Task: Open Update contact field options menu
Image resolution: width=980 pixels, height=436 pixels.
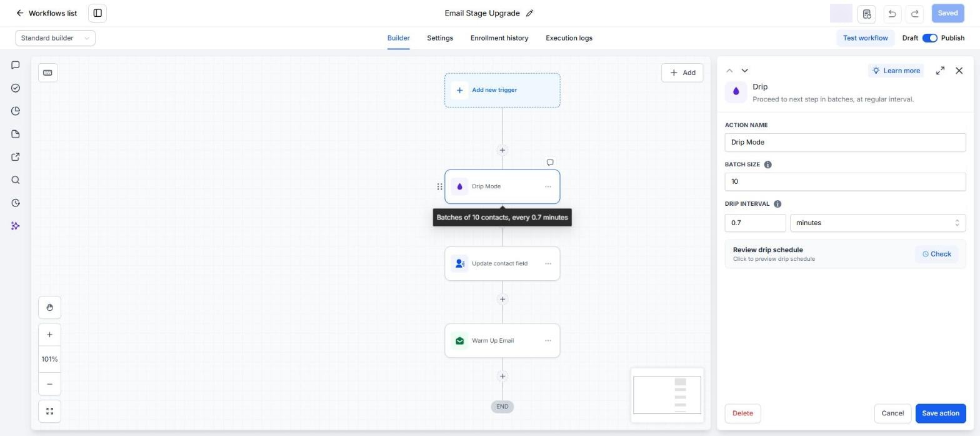Action: (548, 263)
